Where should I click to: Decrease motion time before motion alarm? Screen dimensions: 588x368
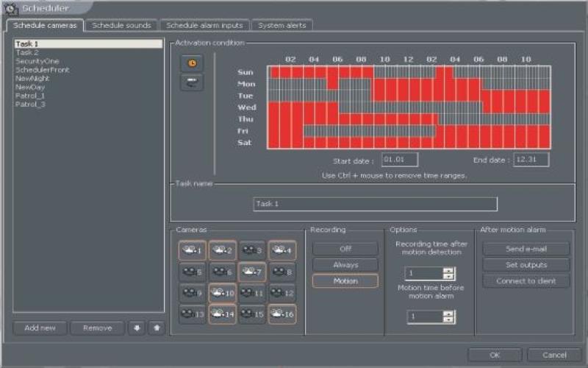(x=449, y=320)
